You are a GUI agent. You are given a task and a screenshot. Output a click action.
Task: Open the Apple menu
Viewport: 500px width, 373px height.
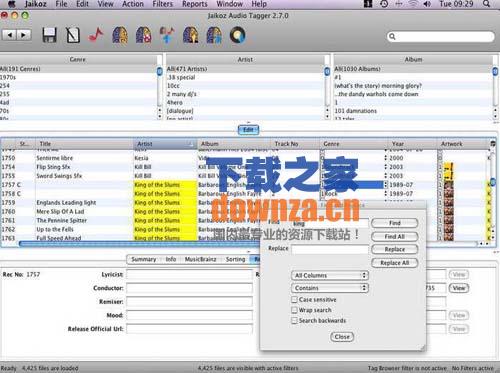click(12, 4)
